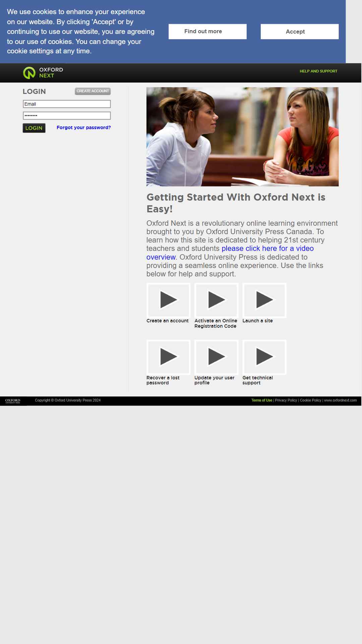Open the Terms of Use link
This screenshot has width=362, height=644.
point(262,400)
